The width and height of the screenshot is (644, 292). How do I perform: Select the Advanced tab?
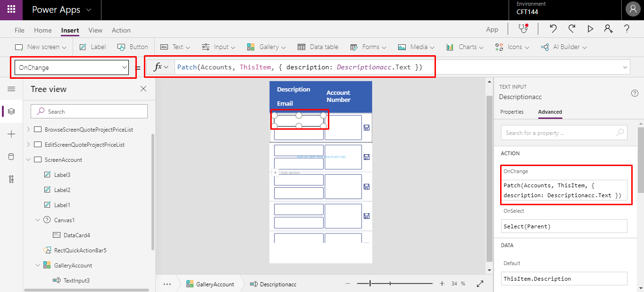click(550, 112)
